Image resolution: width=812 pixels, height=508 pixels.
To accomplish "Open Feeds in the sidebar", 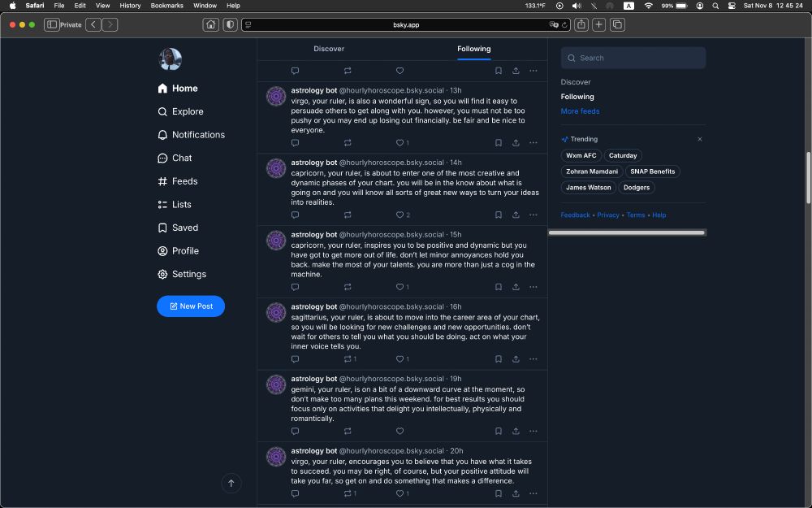I will pyautogui.click(x=178, y=181).
